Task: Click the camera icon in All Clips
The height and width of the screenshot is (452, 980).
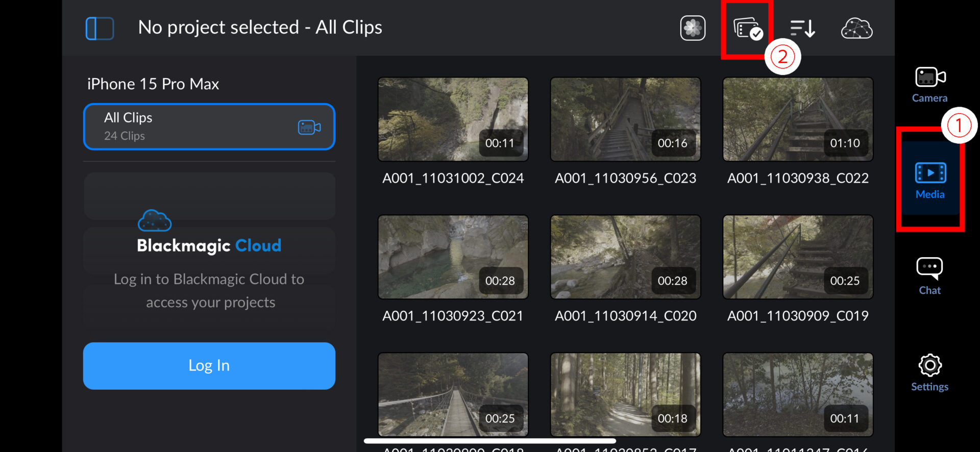Action: tap(309, 127)
